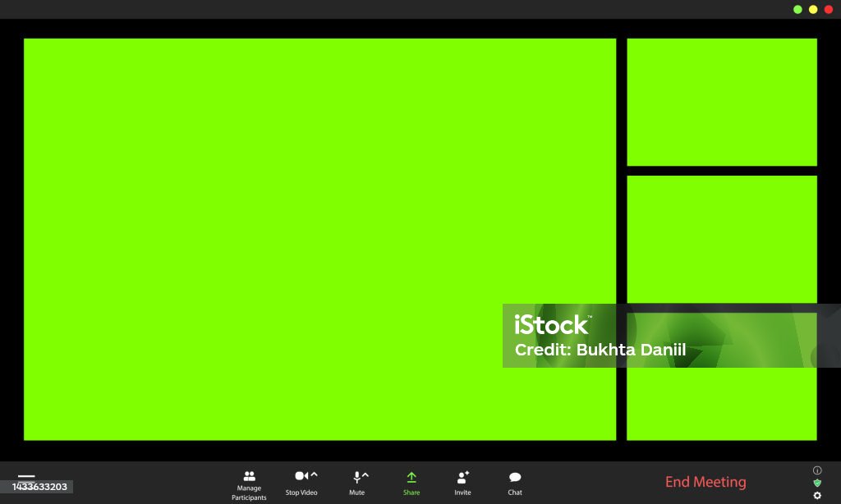Screen dimensions: 841x504
Task: Expand the video options arrow beside Stop Video
Action: pyautogui.click(x=315, y=474)
